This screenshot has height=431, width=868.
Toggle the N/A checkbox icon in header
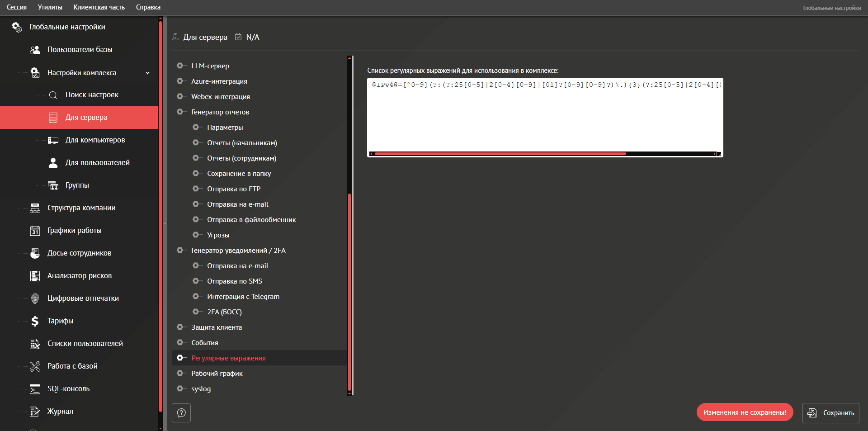[238, 37]
